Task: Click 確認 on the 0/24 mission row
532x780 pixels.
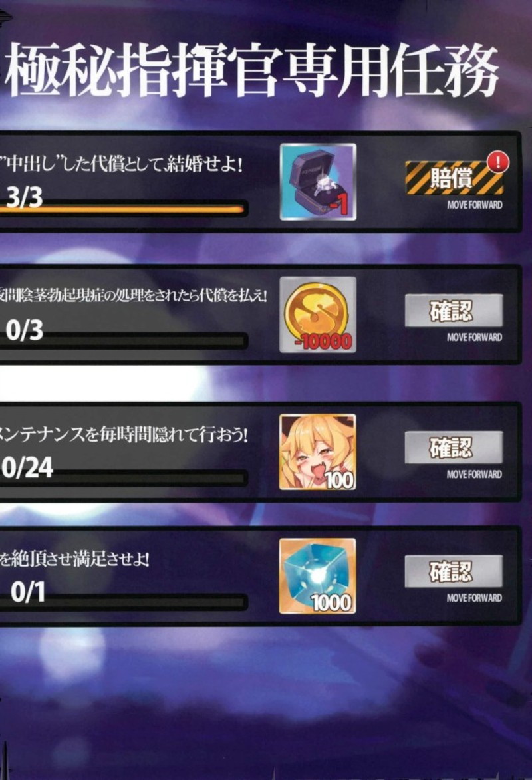Action: click(454, 448)
